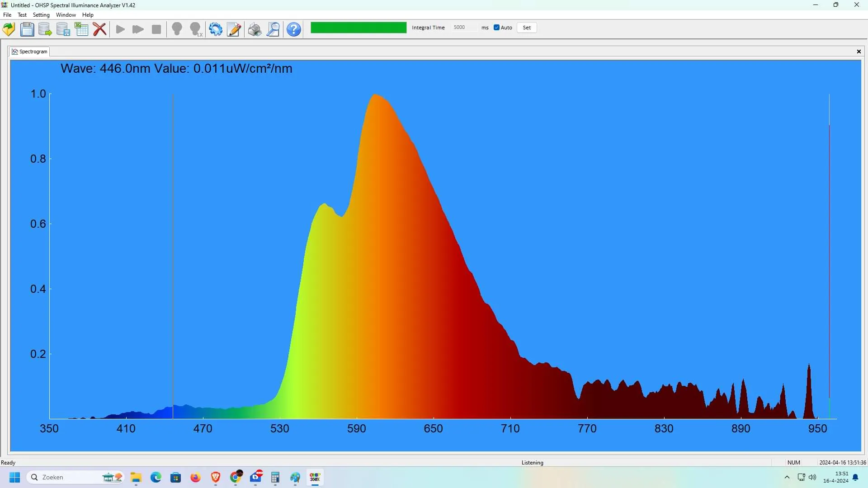
Task: Select the Spectrogram tab
Action: click(x=30, y=52)
